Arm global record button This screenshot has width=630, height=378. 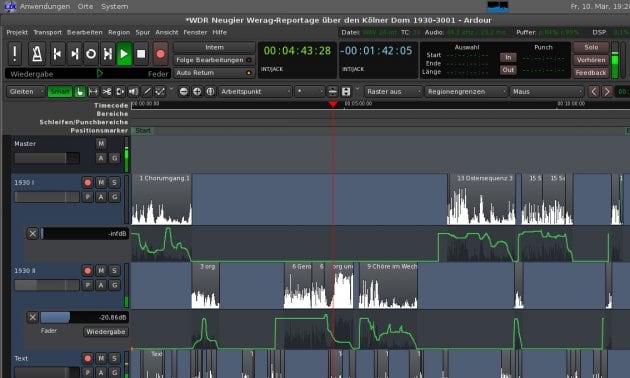click(x=160, y=53)
